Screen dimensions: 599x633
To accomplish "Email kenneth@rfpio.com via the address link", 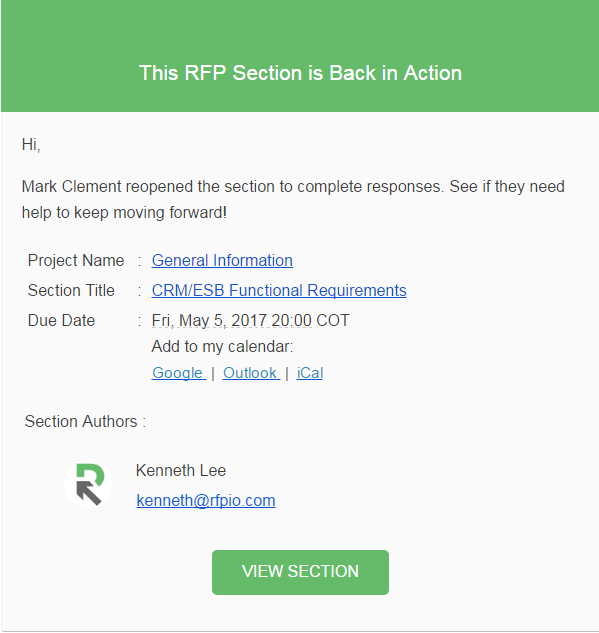I will click(206, 501).
